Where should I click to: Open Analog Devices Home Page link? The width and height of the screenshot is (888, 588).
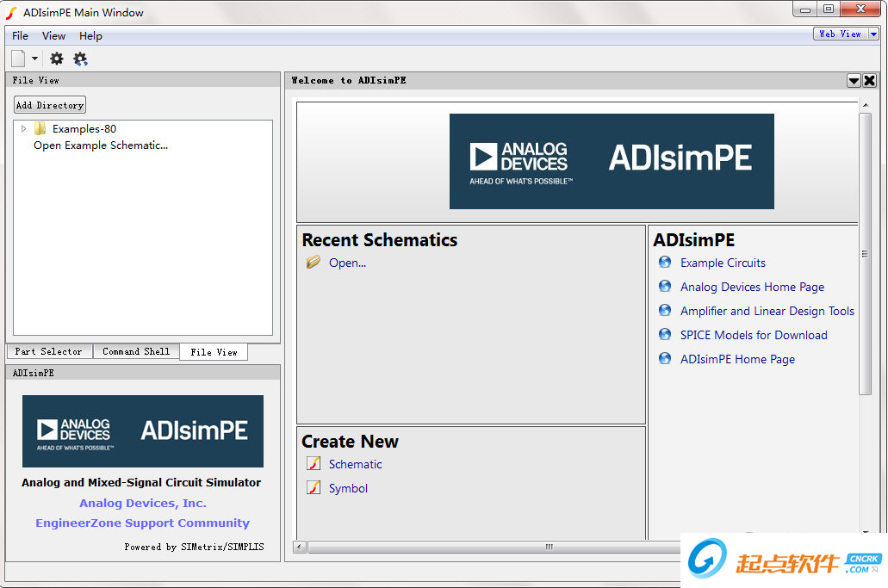752,288
